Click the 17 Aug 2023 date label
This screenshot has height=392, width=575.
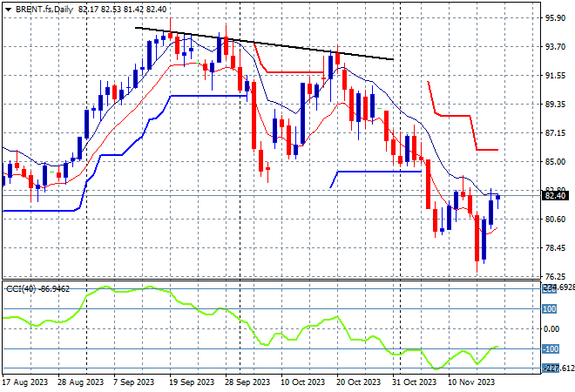pyautogui.click(x=25, y=382)
